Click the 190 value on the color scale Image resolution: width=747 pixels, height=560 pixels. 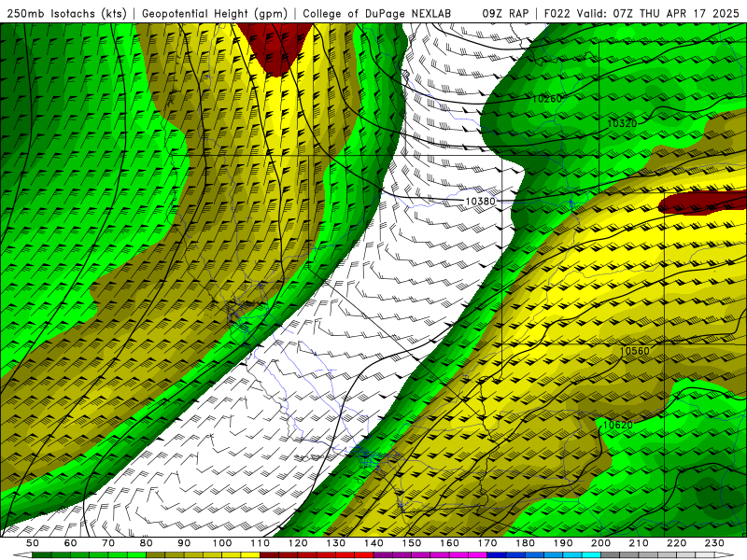(563, 543)
